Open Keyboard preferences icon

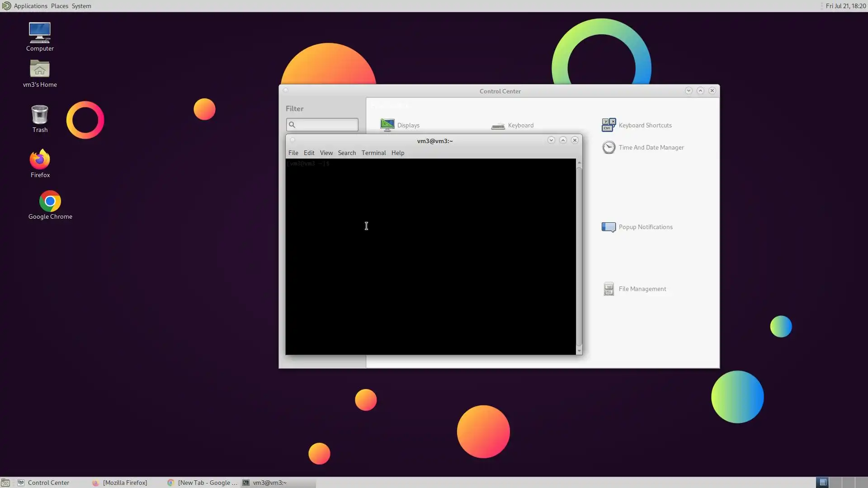point(498,125)
